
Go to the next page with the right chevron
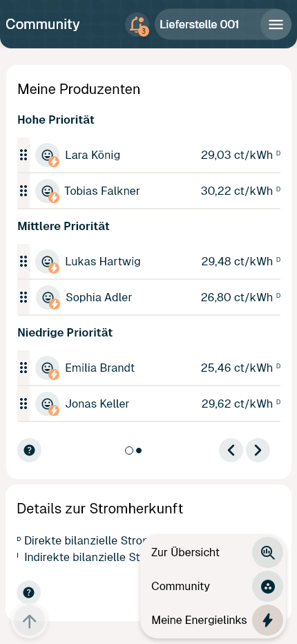click(258, 451)
